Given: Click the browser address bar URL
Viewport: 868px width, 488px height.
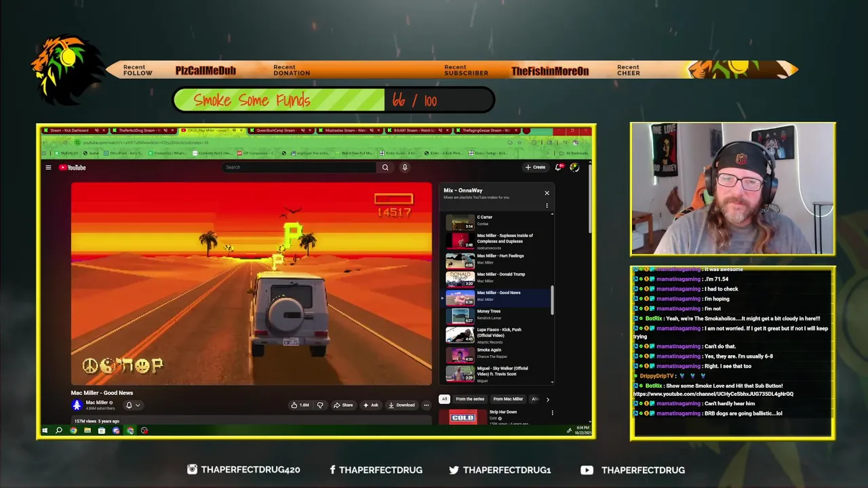Looking at the screenshot, I should coord(146,142).
